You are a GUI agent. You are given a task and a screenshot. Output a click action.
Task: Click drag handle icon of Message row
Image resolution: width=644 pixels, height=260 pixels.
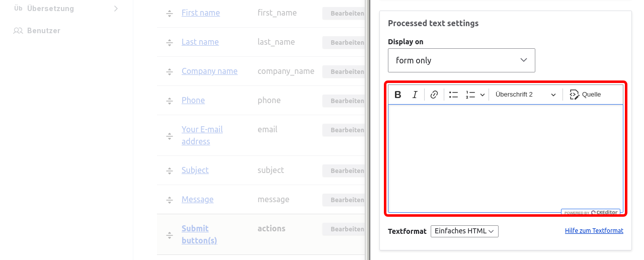point(170,200)
